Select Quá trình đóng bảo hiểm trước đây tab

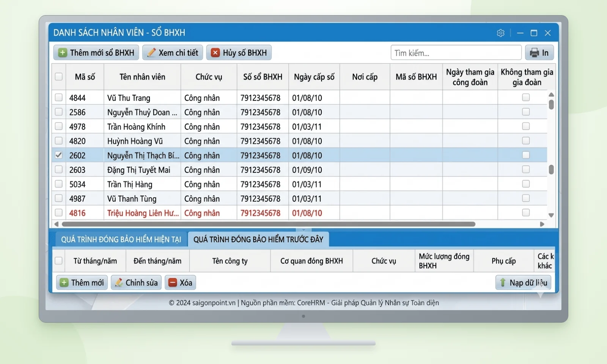pos(258,240)
